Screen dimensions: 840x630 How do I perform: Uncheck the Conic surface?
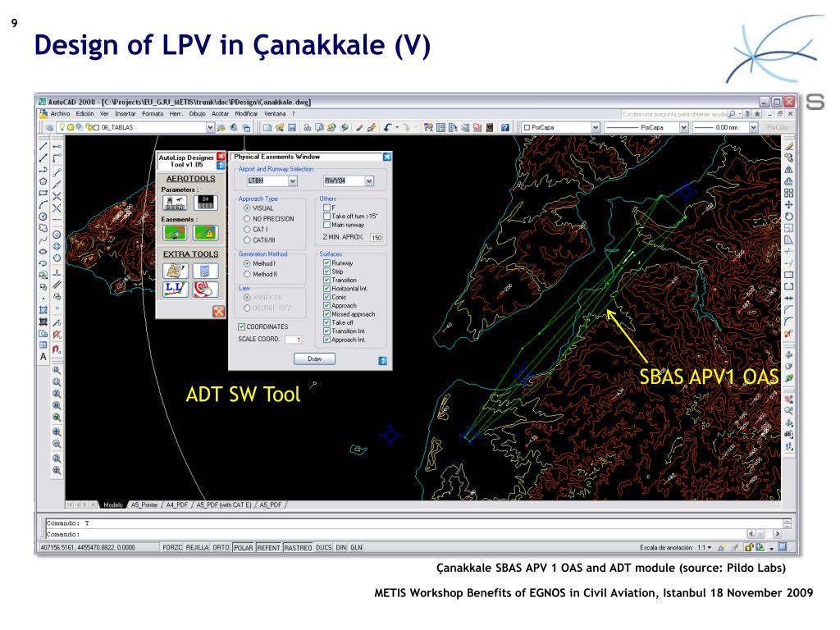pos(335,297)
